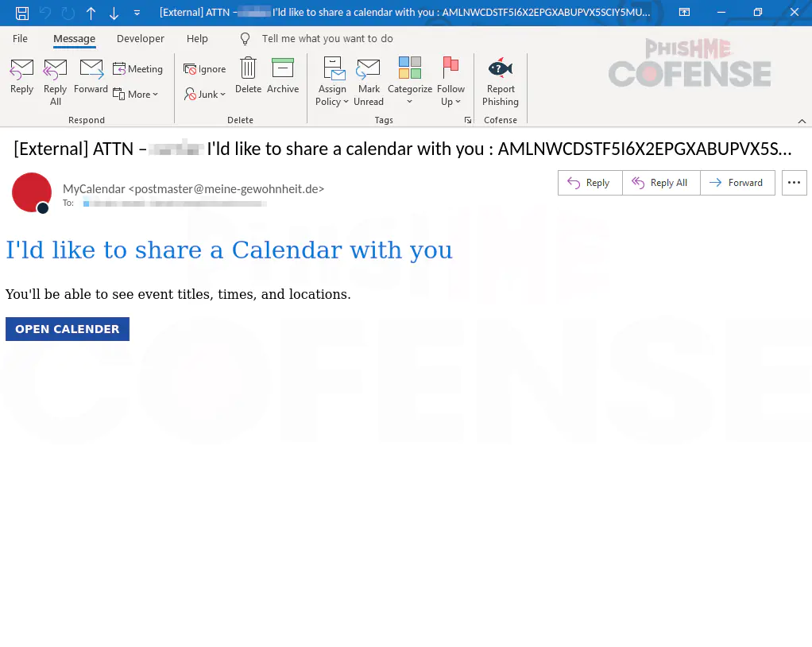Open the Categorize dropdown menu
This screenshot has width=812, height=647.
pos(409,81)
